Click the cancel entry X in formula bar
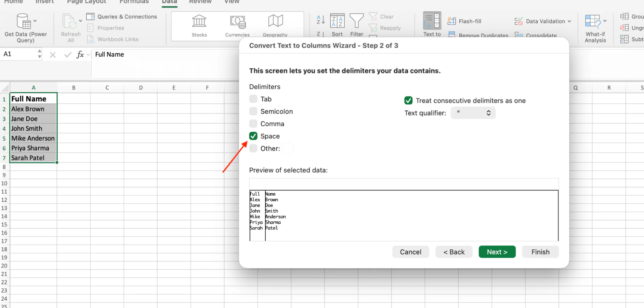644x308 pixels. [x=53, y=55]
